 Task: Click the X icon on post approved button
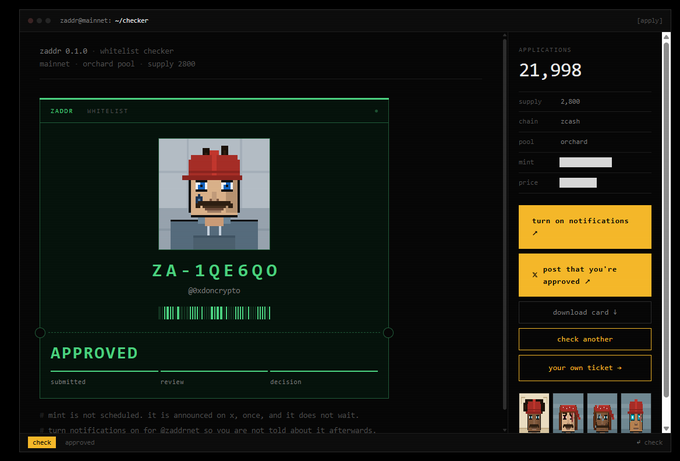coord(535,275)
